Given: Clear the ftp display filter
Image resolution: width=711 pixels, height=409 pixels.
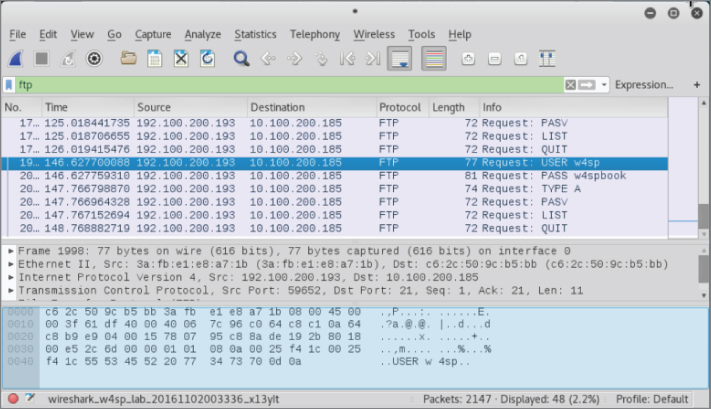Looking at the screenshot, I should [x=570, y=85].
